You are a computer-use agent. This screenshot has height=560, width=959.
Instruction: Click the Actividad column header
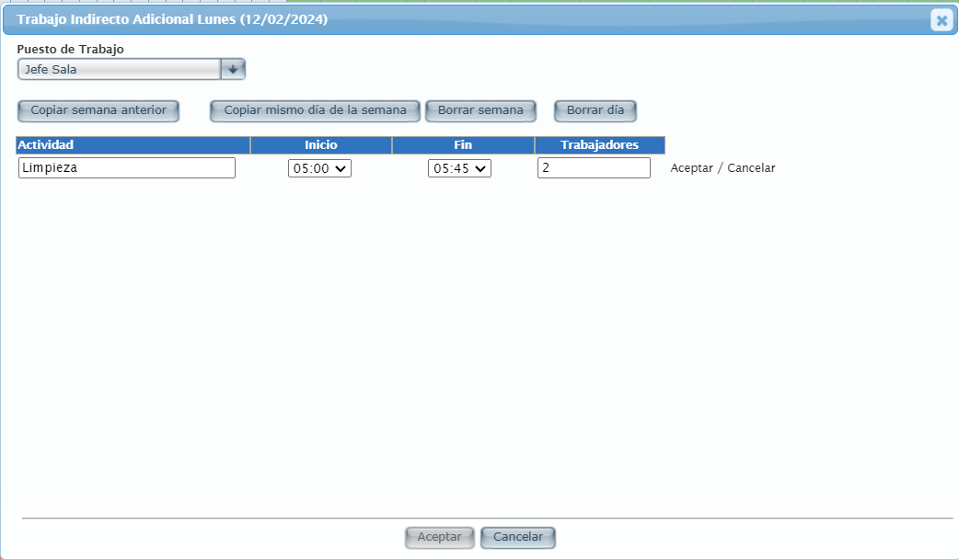(133, 145)
